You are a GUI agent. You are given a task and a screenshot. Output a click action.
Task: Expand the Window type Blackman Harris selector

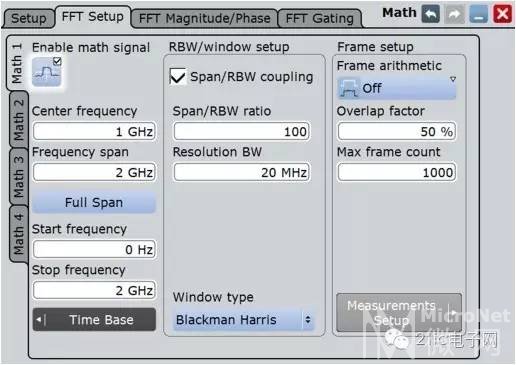pos(243,320)
